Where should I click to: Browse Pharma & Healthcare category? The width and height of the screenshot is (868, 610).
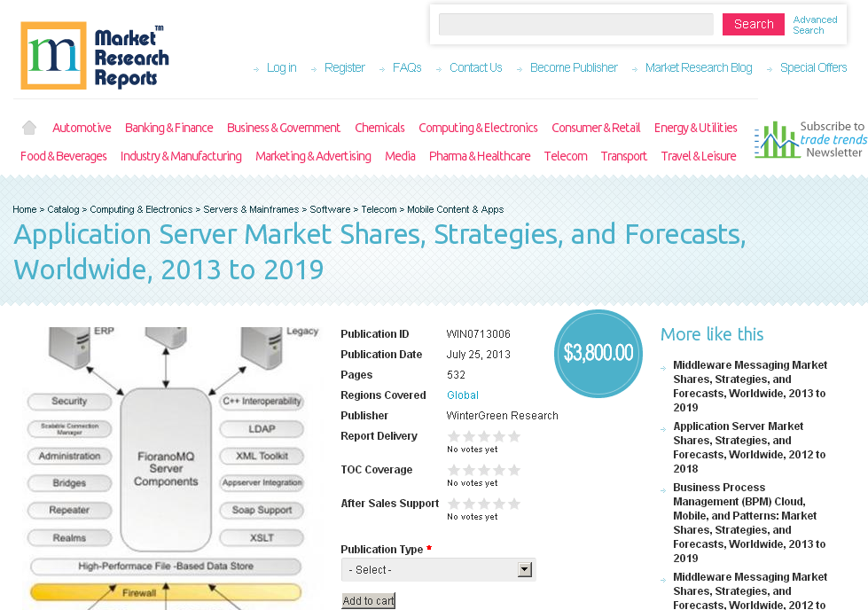[x=480, y=156]
